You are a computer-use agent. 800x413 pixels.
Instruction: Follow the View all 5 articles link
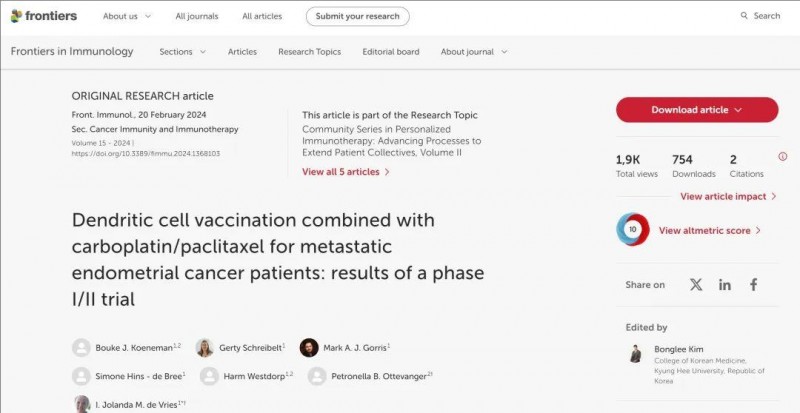346,172
